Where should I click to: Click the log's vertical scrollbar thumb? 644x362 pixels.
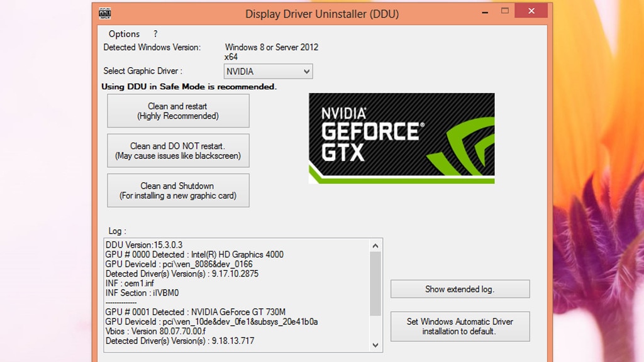pos(375,283)
